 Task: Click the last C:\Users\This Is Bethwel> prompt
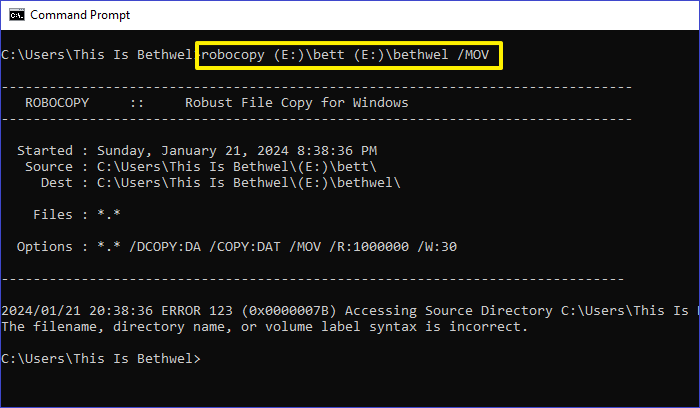(100, 358)
